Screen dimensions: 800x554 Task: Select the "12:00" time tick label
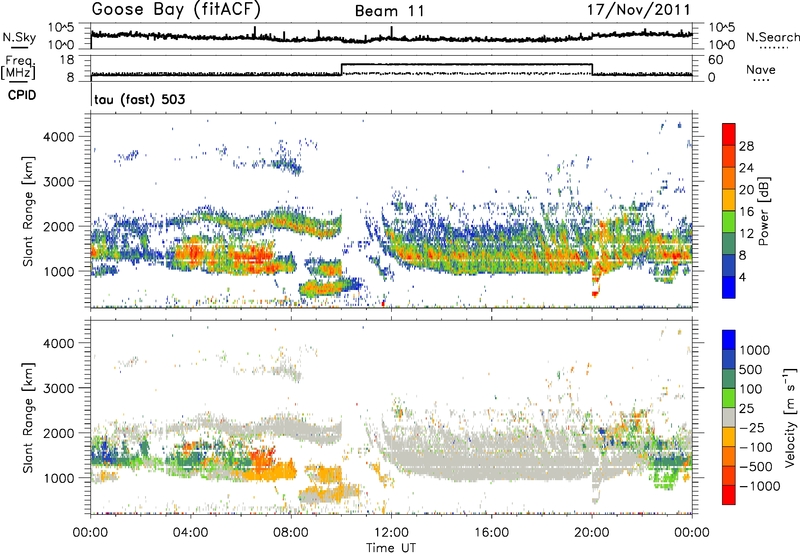click(391, 533)
